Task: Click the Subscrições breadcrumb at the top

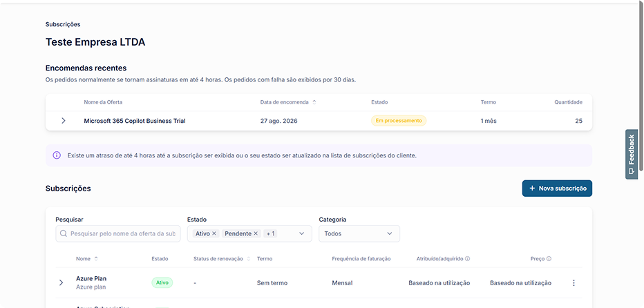Action: pos(63,24)
